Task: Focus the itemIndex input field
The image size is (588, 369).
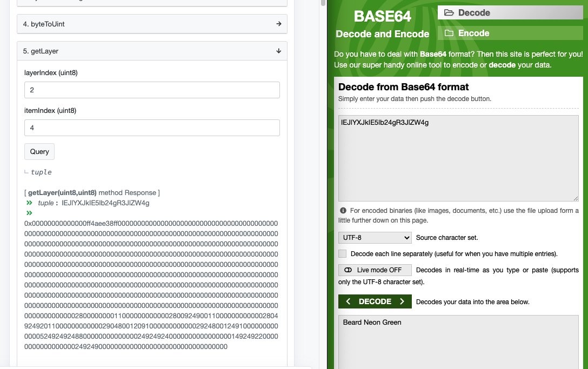Action: coord(152,128)
